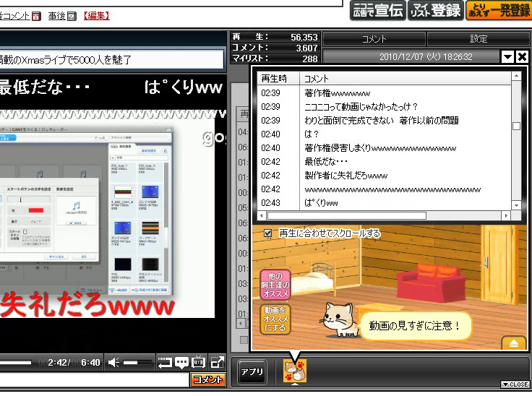Click the 2:42 / 6:40 time display
The width and height of the screenshot is (532, 396).
click(x=69, y=363)
